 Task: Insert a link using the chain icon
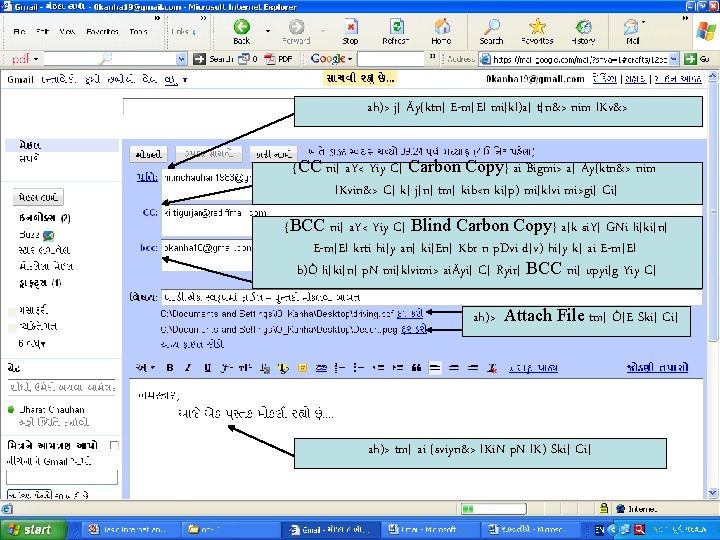321,367
